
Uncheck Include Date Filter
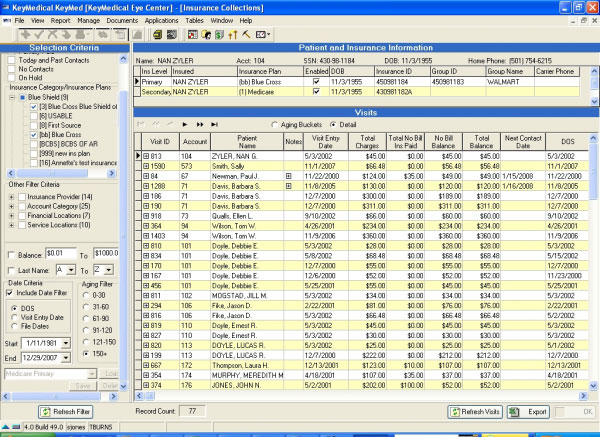[10, 293]
